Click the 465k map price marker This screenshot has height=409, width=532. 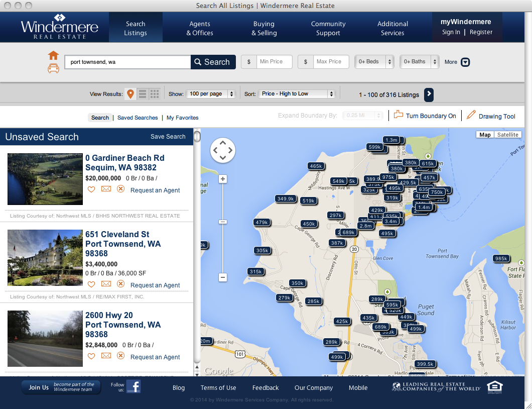[x=316, y=166]
